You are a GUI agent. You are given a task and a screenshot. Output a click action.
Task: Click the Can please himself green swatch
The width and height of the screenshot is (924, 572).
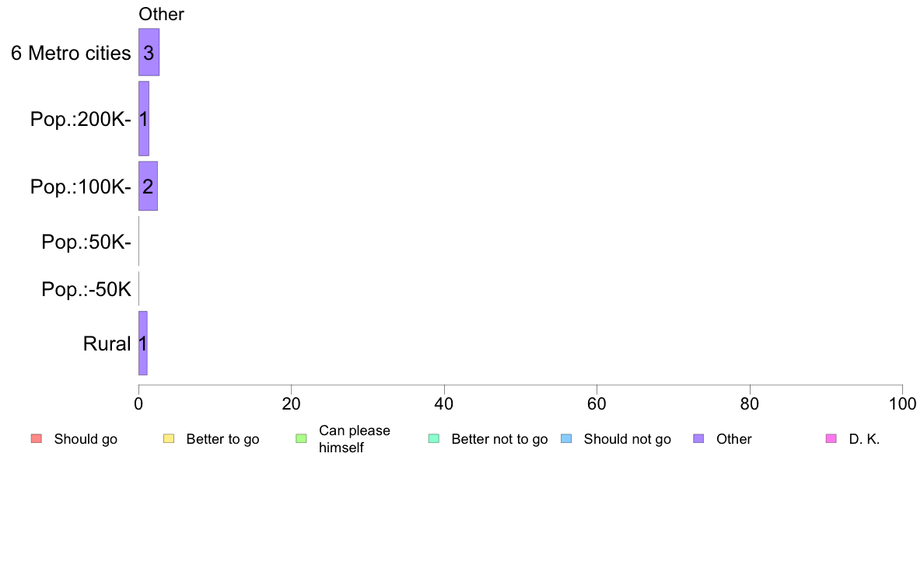click(301, 439)
